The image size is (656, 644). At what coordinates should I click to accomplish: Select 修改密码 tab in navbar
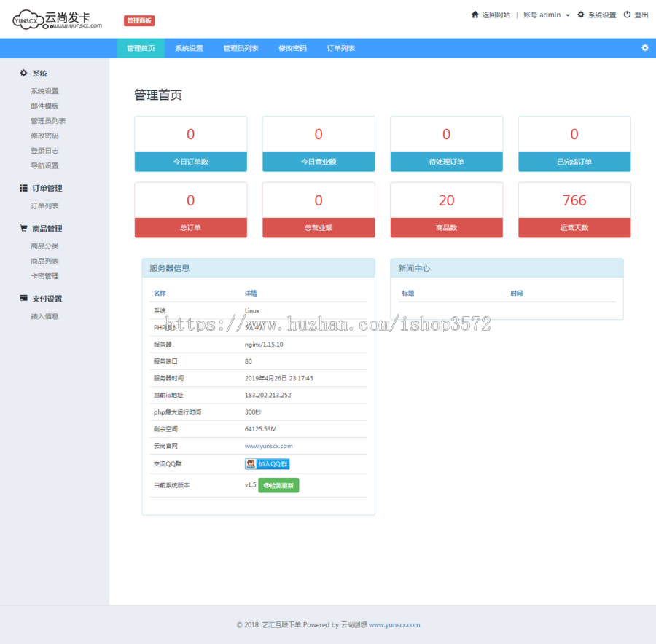[292, 48]
